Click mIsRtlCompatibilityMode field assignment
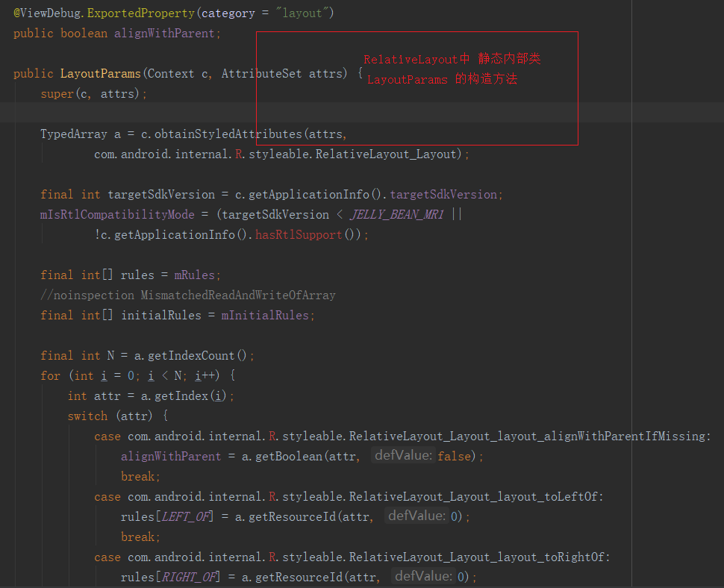The width and height of the screenshot is (724, 588). [x=117, y=215]
